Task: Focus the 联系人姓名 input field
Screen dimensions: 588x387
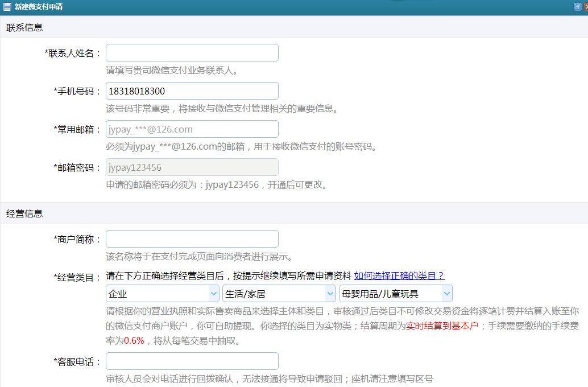Action: (192, 52)
